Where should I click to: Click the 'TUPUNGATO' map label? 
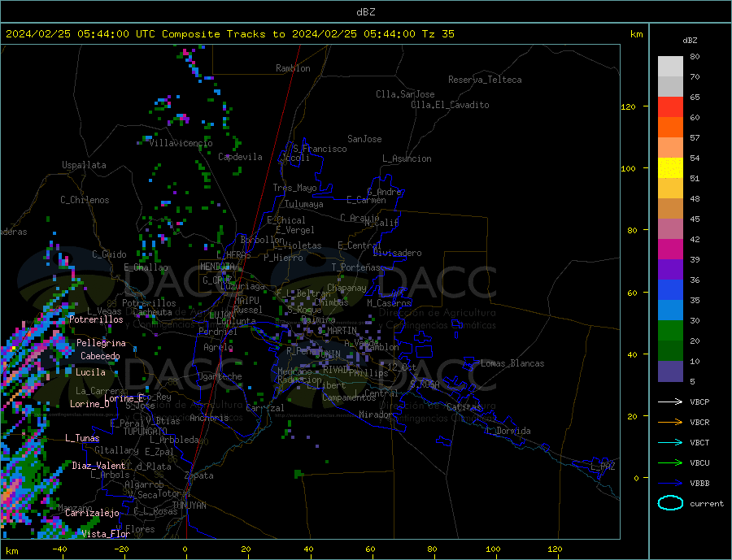tap(145, 432)
